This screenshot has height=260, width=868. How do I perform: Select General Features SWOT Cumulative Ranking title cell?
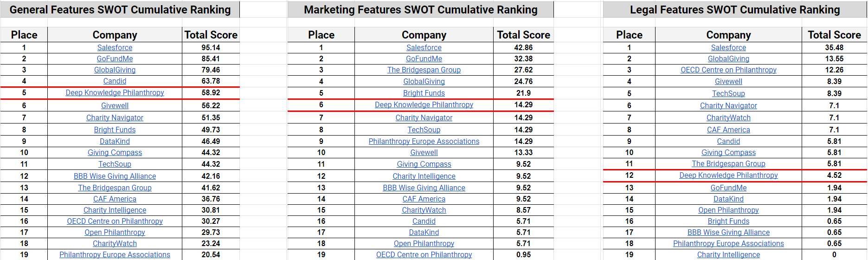[x=120, y=10]
